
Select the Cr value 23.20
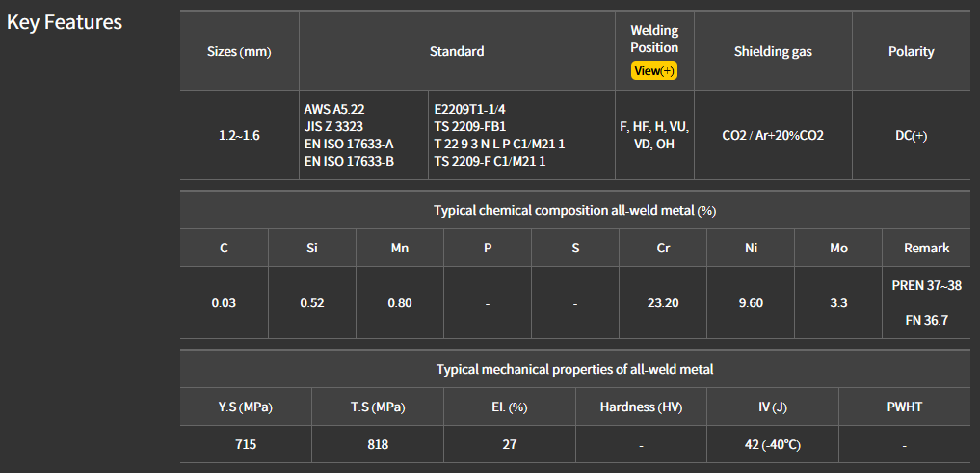click(x=663, y=302)
